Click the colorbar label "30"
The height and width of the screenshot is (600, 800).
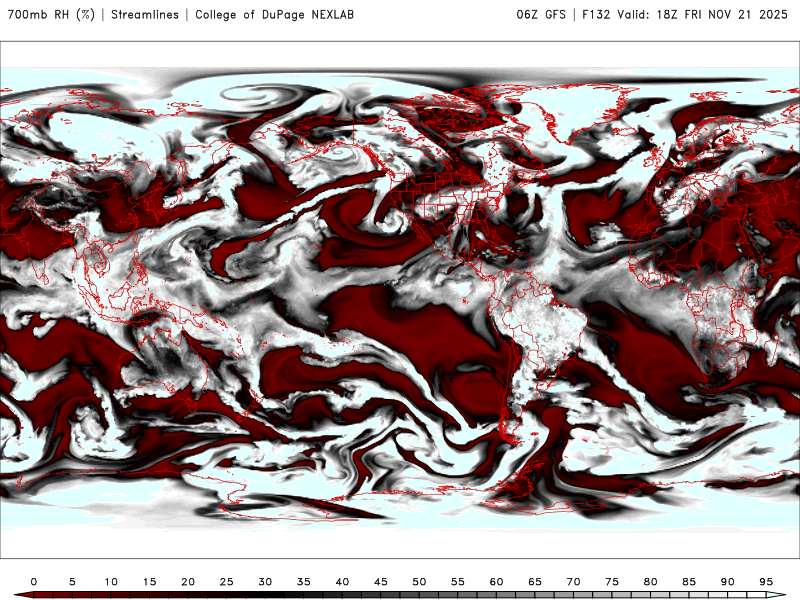pos(265,582)
